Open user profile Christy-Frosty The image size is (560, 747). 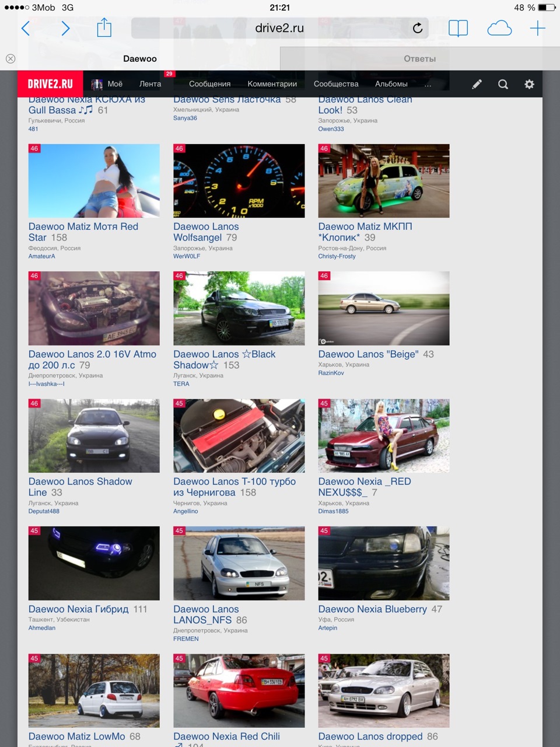337,256
